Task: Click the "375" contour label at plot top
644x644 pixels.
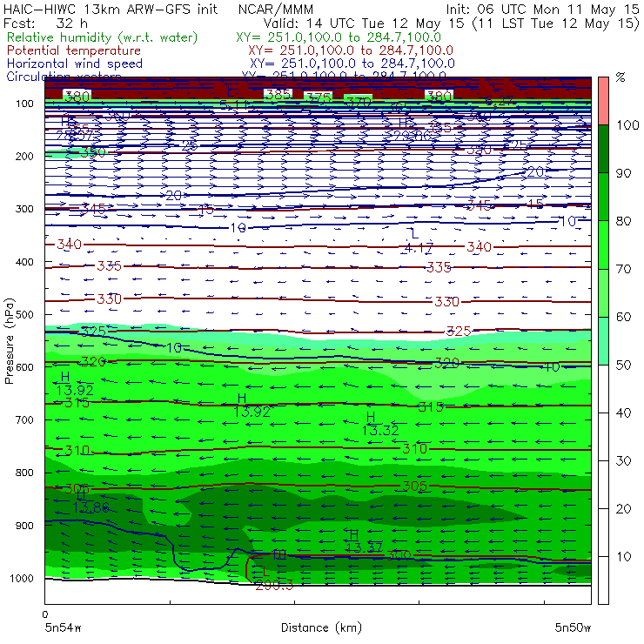Action: (x=319, y=97)
